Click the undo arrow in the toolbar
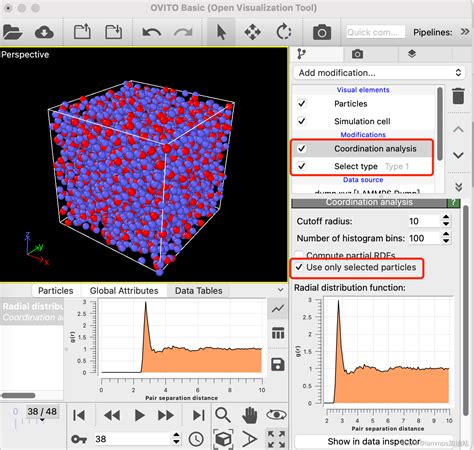 [x=152, y=32]
